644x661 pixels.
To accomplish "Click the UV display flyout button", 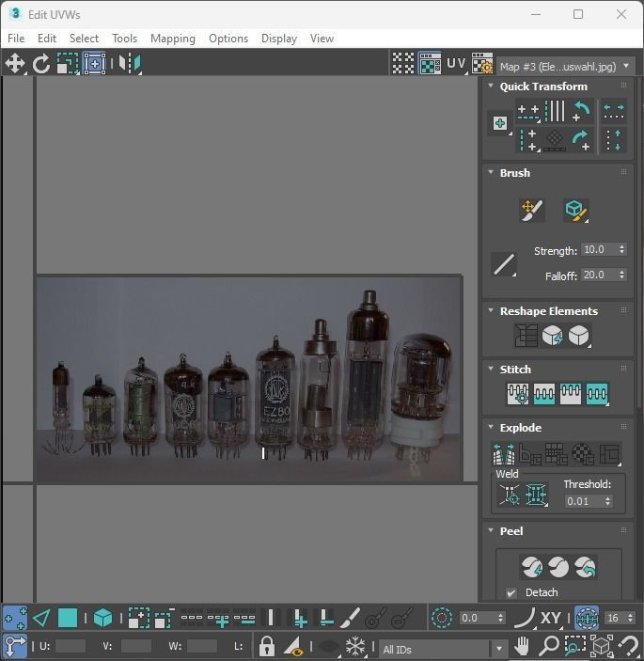I will click(457, 64).
